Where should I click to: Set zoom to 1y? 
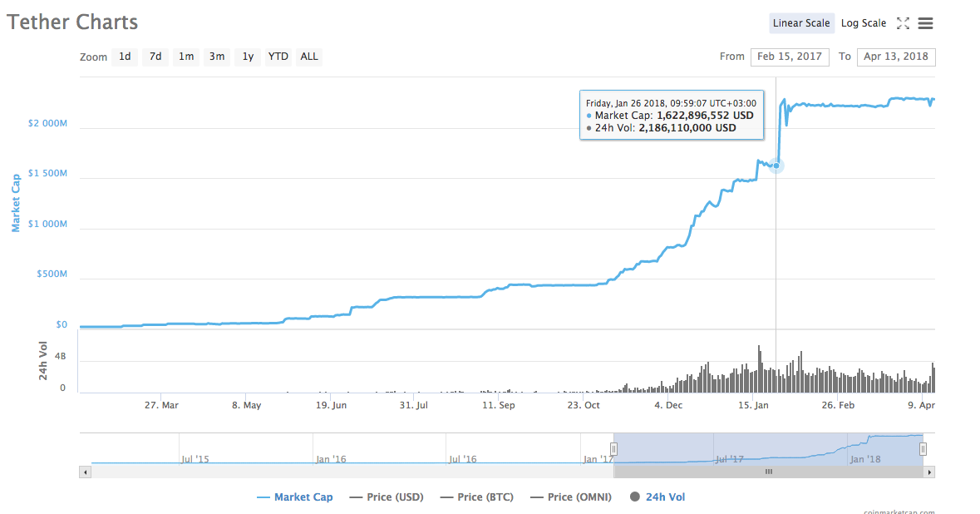coord(248,57)
